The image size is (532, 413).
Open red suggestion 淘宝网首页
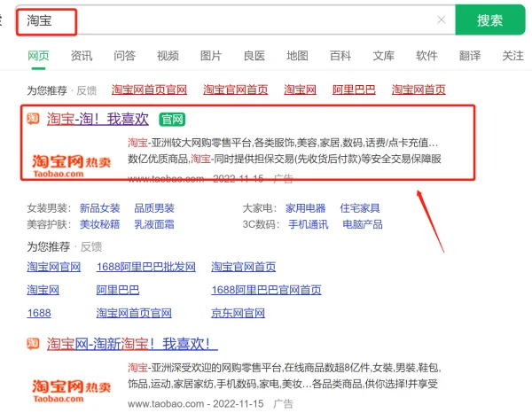419,90
